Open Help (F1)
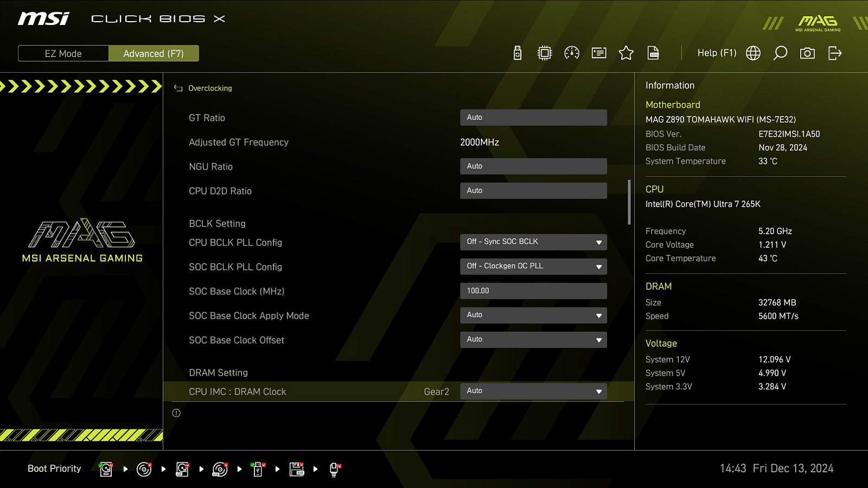 pos(717,53)
